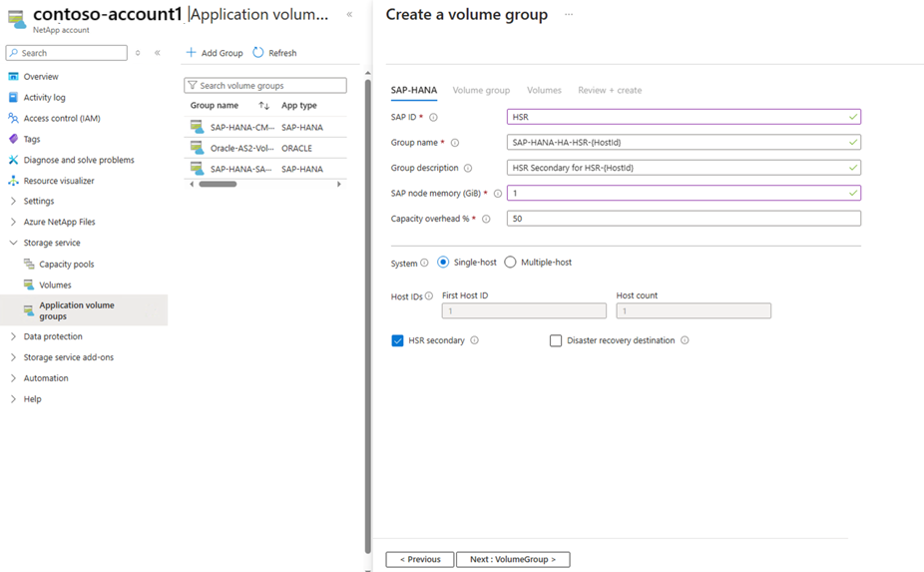Viewport: 924px width, 572px height.
Task: Click the Group description info icon
Action: click(468, 168)
